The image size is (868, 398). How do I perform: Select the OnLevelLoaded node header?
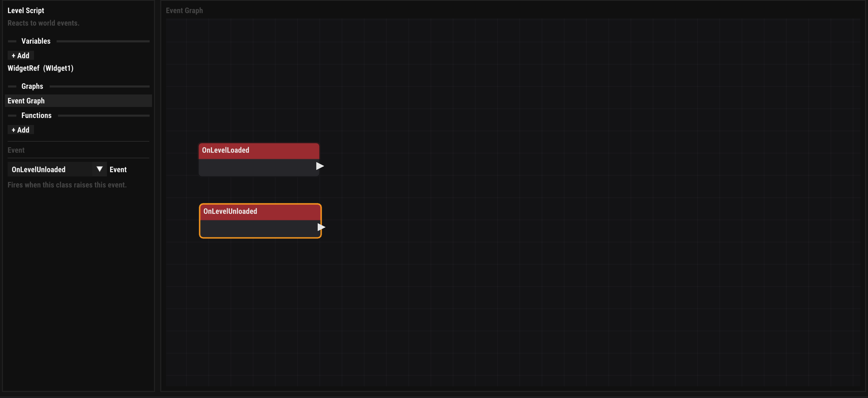point(259,151)
